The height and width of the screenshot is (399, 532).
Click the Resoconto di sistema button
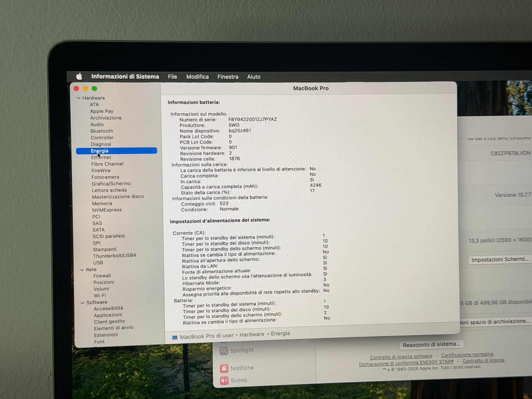click(x=431, y=345)
